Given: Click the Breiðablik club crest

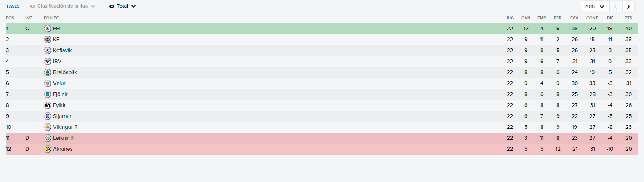Looking at the screenshot, I should point(48,72).
